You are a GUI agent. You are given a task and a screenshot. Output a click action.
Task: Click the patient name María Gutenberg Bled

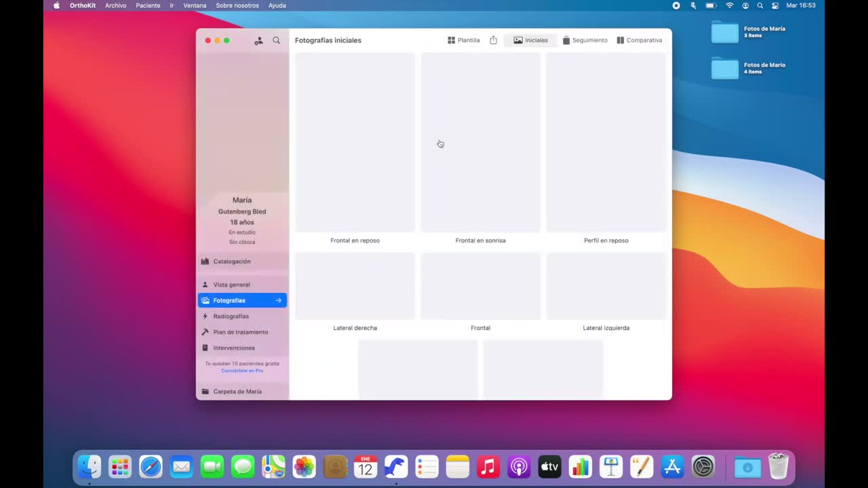pyautogui.click(x=242, y=206)
